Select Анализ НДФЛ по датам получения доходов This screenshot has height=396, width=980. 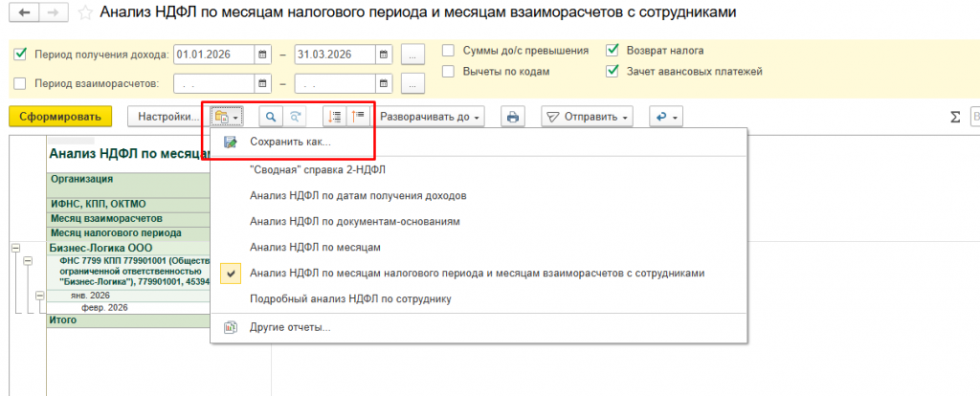[x=479, y=195]
